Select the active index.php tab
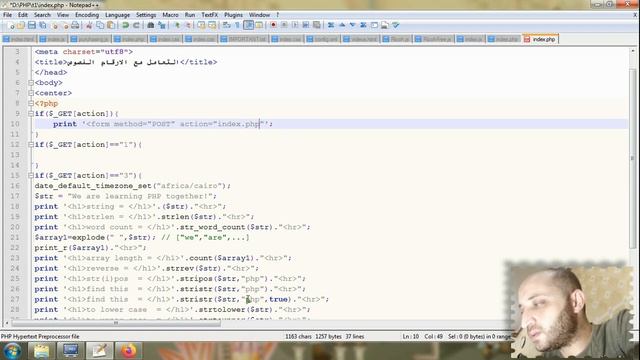 [x=540, y=39]
